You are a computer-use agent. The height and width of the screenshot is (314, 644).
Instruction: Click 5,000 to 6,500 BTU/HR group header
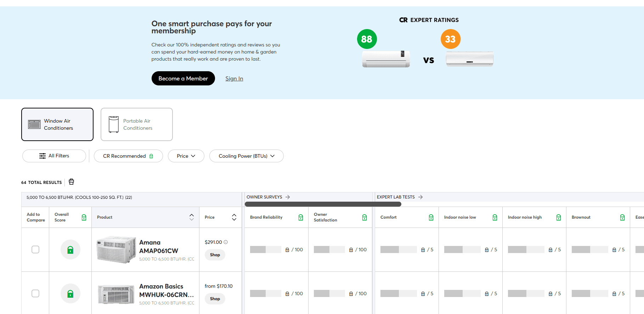point(79,197)
